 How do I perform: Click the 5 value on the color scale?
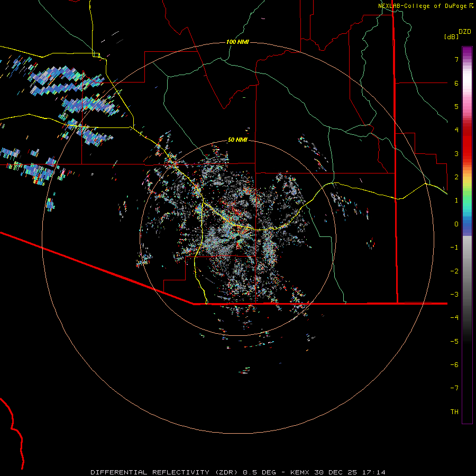coord(456,106)
